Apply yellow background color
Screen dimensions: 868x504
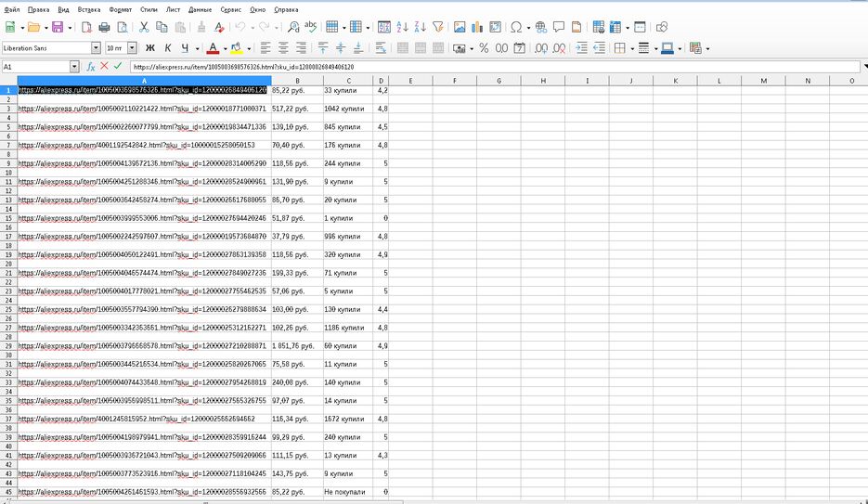tap(237, 48)
